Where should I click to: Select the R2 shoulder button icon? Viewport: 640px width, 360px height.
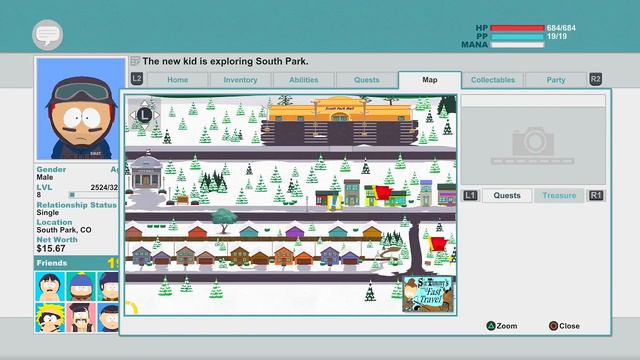click(596, 79)
